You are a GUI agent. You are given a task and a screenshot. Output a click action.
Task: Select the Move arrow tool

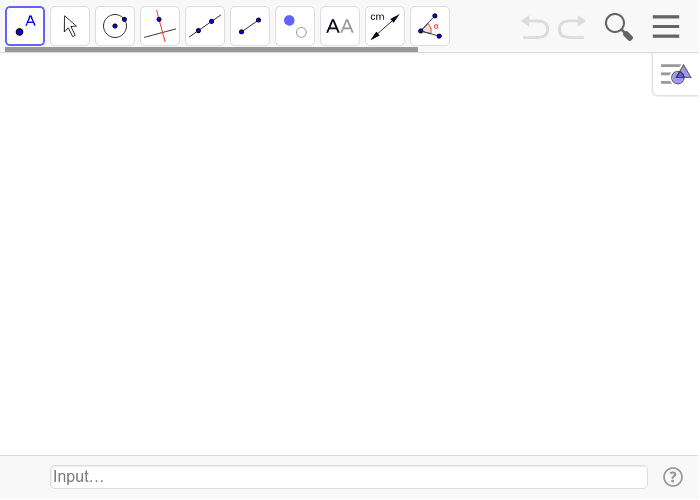[70, 26]
